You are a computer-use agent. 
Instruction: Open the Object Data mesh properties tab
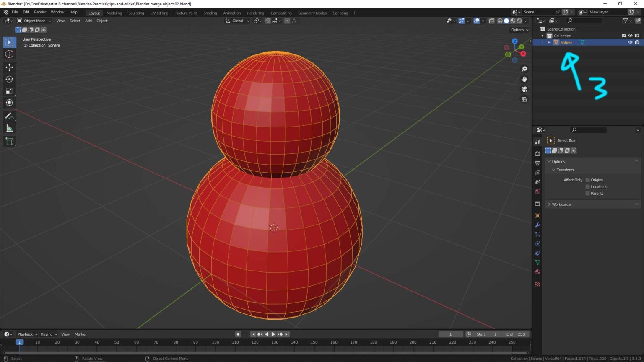(x=538, y=262)
